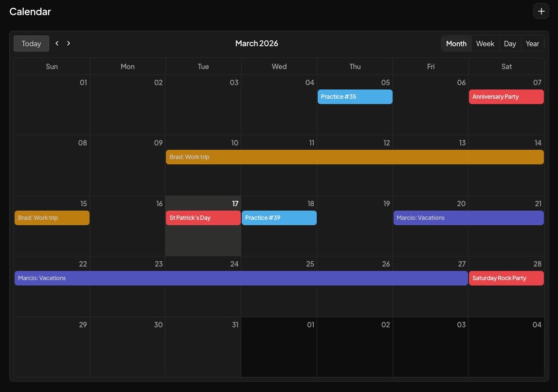Click the Sun column header
This screenshot has width=558, height=392.
(52, 66)
